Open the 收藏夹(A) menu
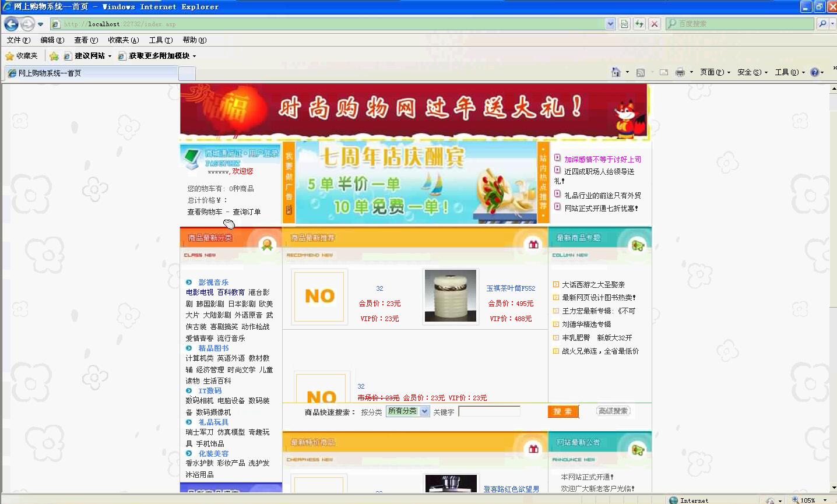Screen dimensions: 837x504 123,40
